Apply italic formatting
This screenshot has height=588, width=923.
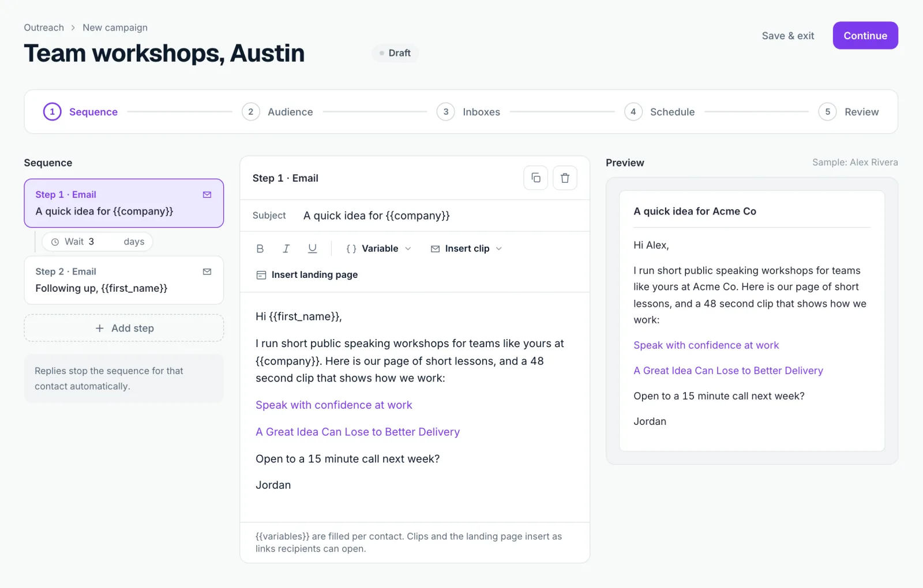(286, 248)
